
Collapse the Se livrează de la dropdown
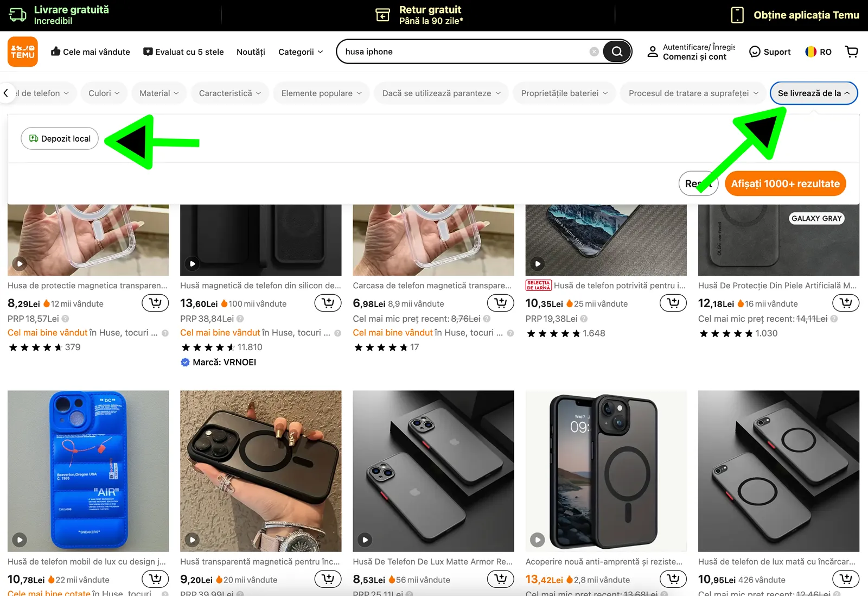[814, 93]
